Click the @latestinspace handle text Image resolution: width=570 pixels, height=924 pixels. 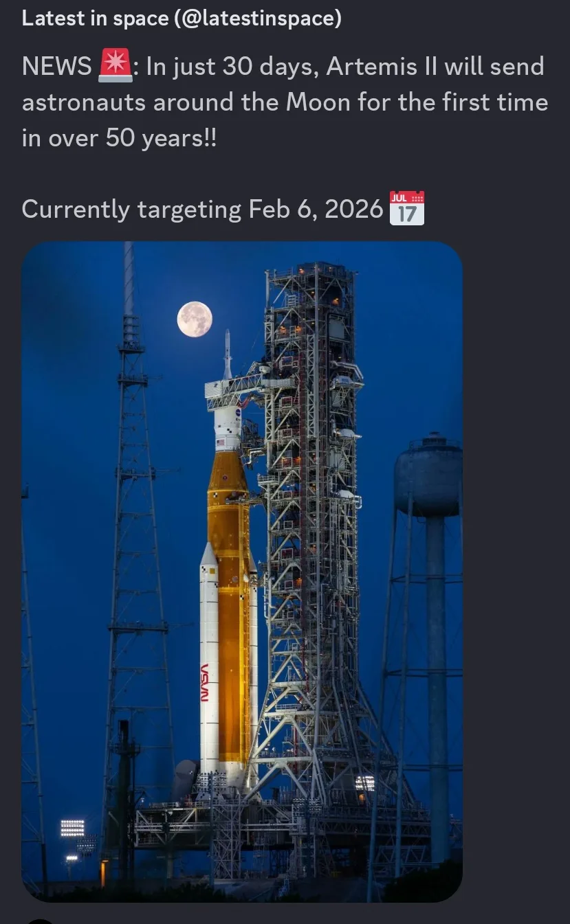[x=259, y=18]
